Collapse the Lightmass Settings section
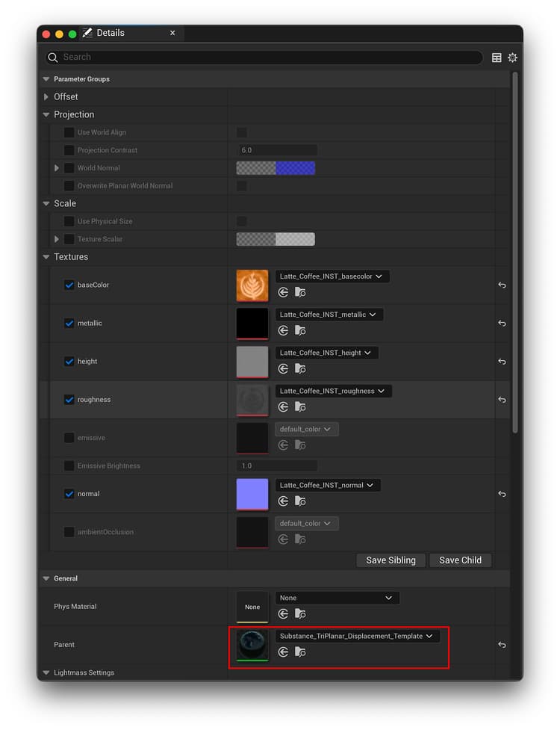Screen dimensions: 560x730 [46, 672]
